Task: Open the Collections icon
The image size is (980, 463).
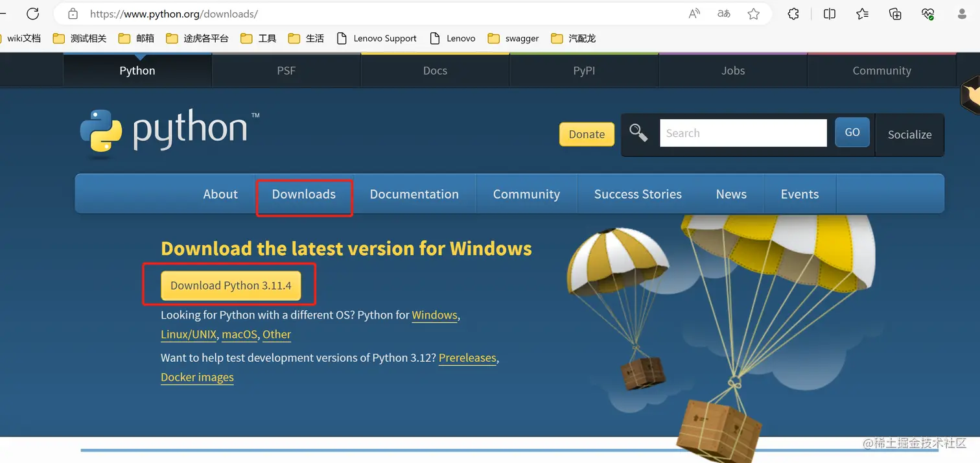Action: [x=895, y=14]
